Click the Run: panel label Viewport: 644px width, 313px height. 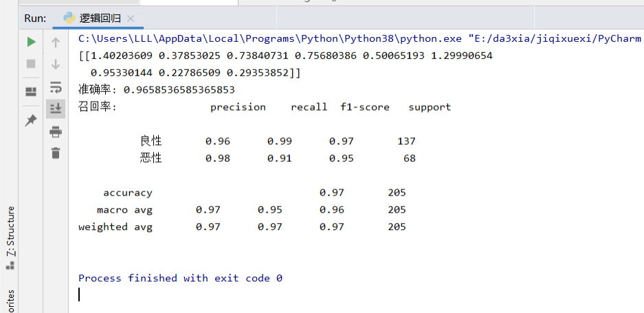tap(35, 18)
